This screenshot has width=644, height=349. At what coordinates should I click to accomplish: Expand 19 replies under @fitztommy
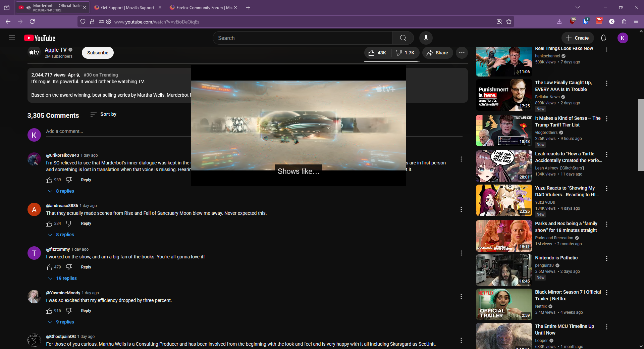pyautogui.click(x=62, y=278)
